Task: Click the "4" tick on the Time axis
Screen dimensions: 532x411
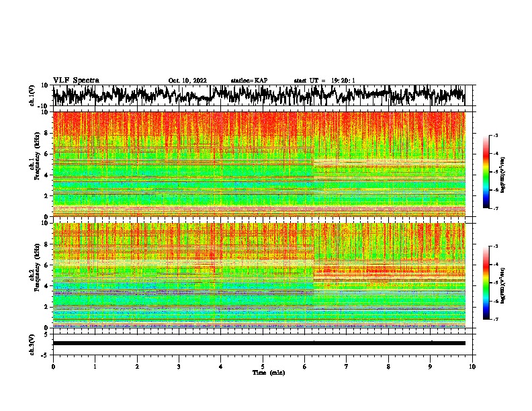Action: (221, 367)
